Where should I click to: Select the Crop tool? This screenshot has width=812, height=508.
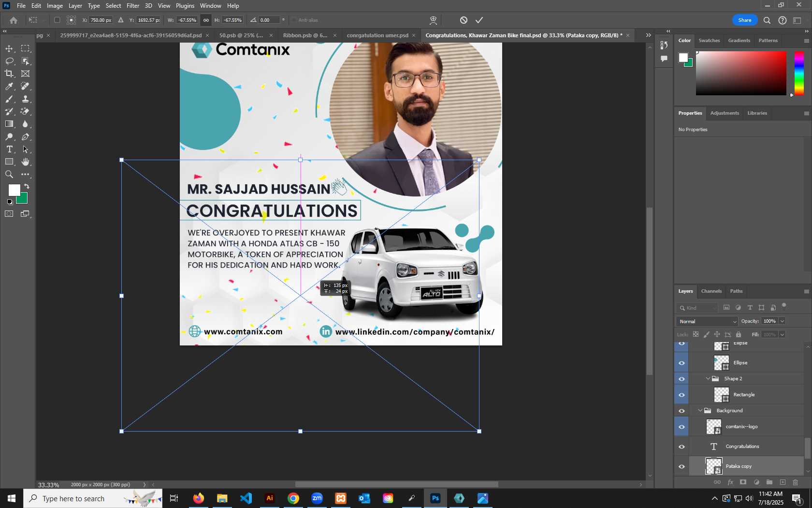[x=9, y=74]
